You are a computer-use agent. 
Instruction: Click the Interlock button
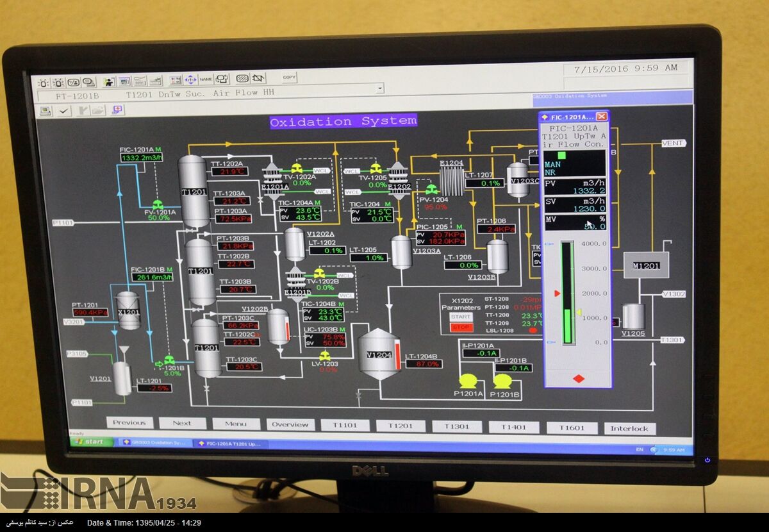[629, 429]
